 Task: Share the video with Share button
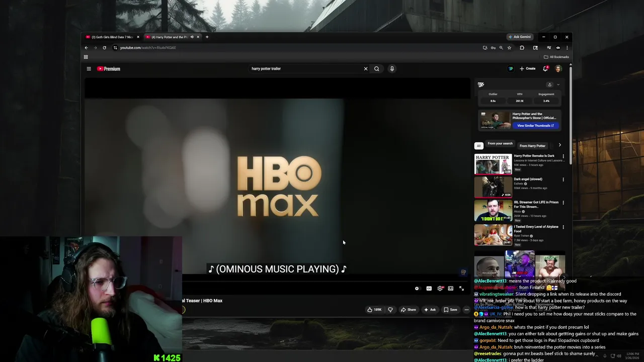pyautogui.click(x=408, y=310)
